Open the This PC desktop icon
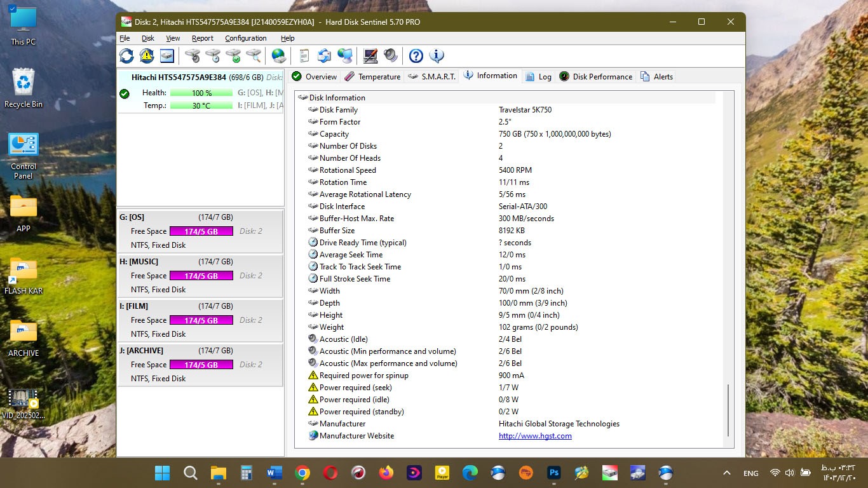868x488 pixels. [23, 26]
